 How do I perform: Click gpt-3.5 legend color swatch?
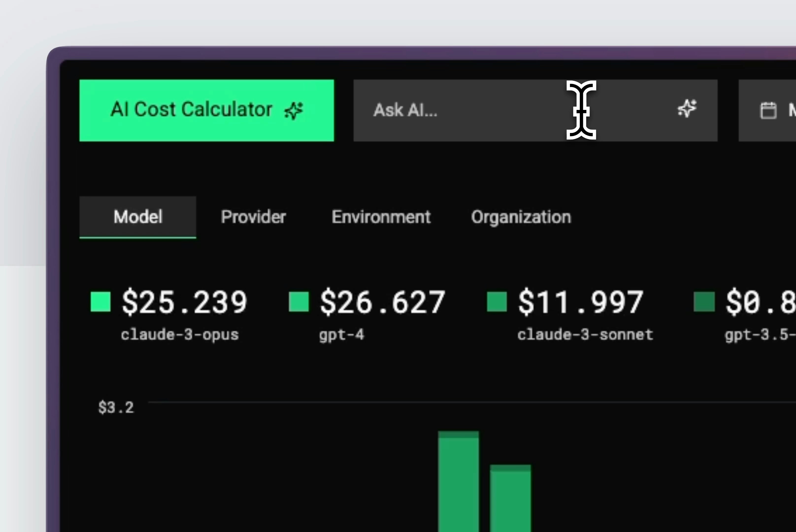(x=704, y=302)
